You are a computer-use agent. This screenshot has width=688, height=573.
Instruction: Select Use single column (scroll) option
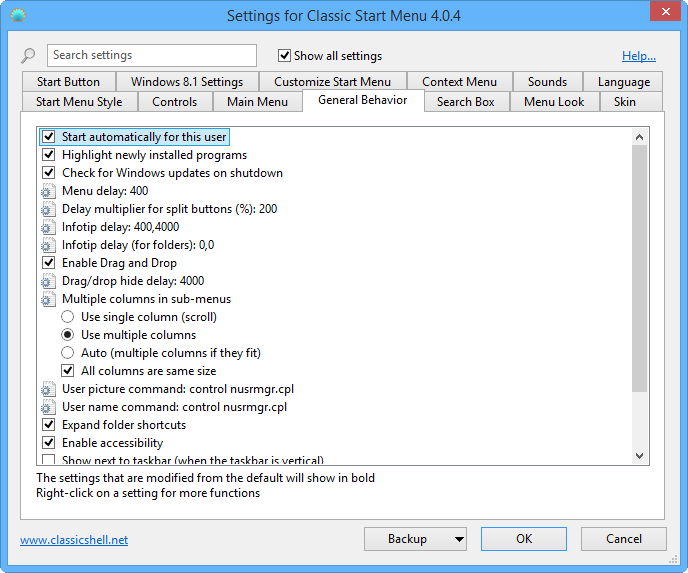(x=68, y=317)
